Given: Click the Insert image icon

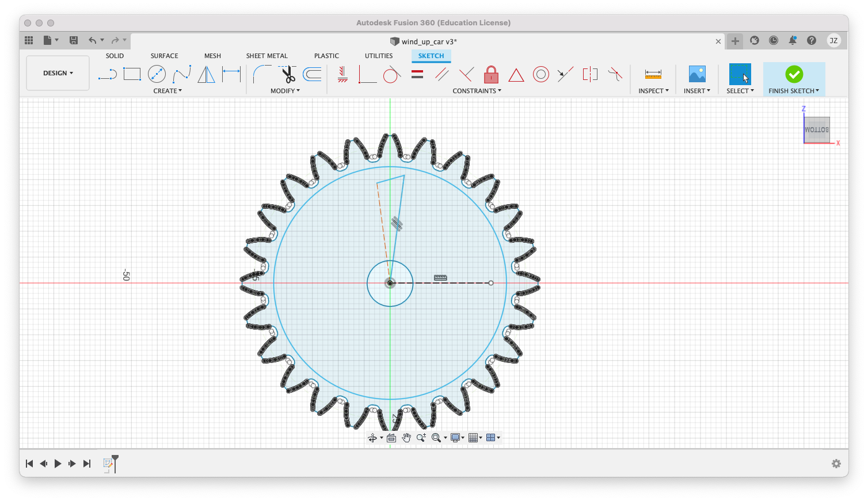Looking at the screenshot, I should [x=697, y=74].
